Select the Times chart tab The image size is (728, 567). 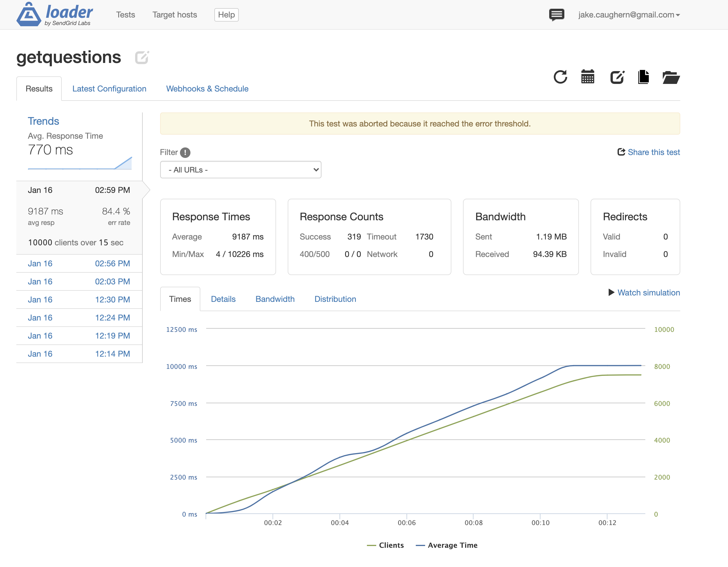[x=180, y=299]
